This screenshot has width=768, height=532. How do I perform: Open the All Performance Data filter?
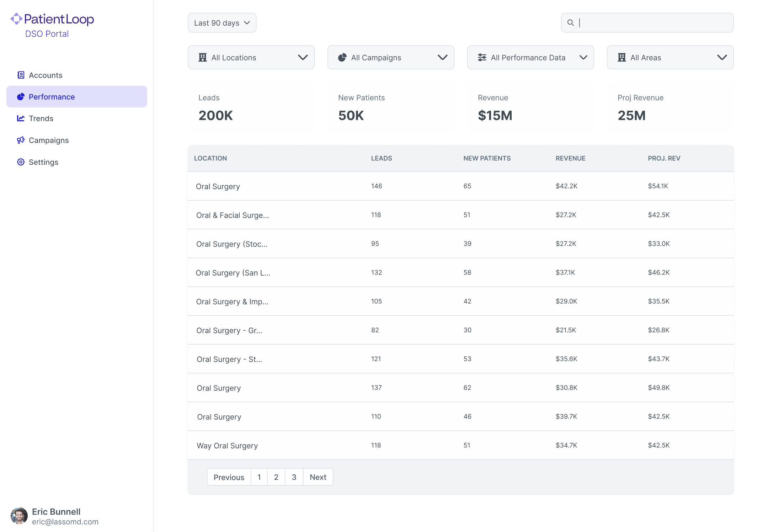[530, 58]
